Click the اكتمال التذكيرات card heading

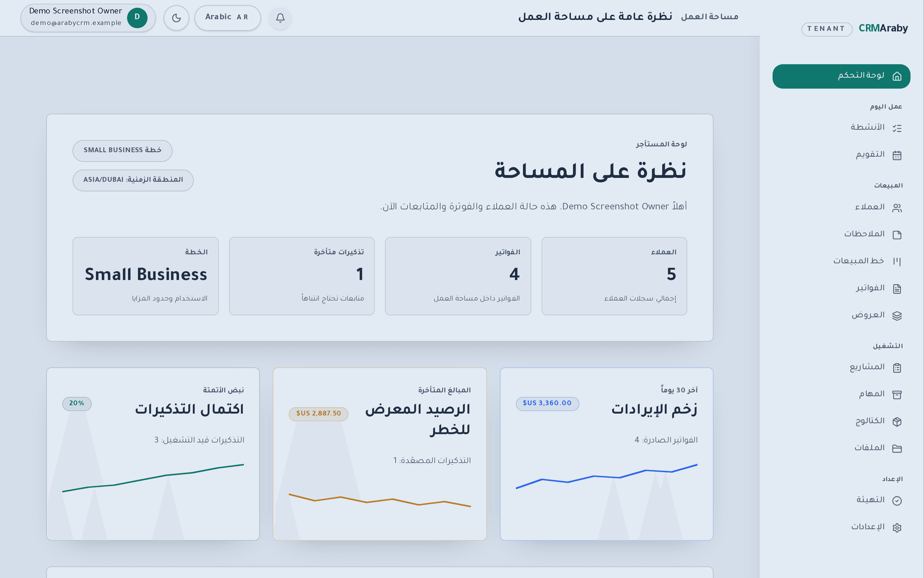click(189, 409)
